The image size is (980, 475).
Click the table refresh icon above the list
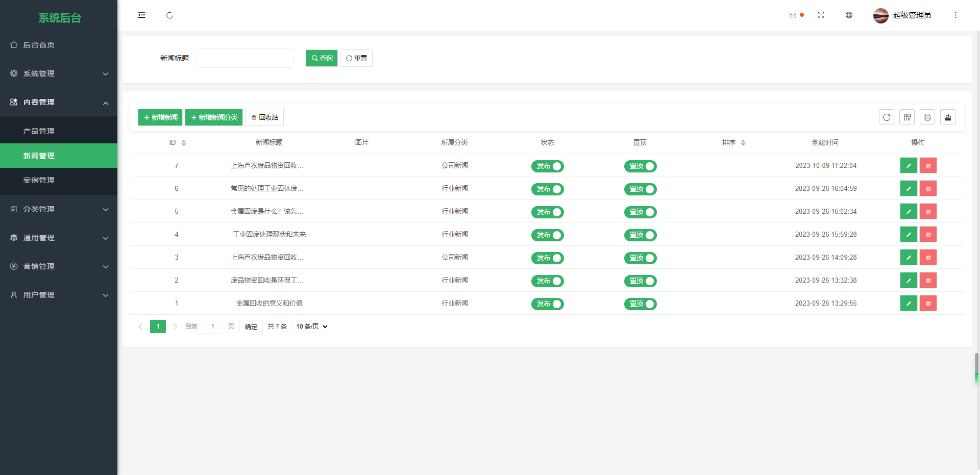click(x=887, y=117)
